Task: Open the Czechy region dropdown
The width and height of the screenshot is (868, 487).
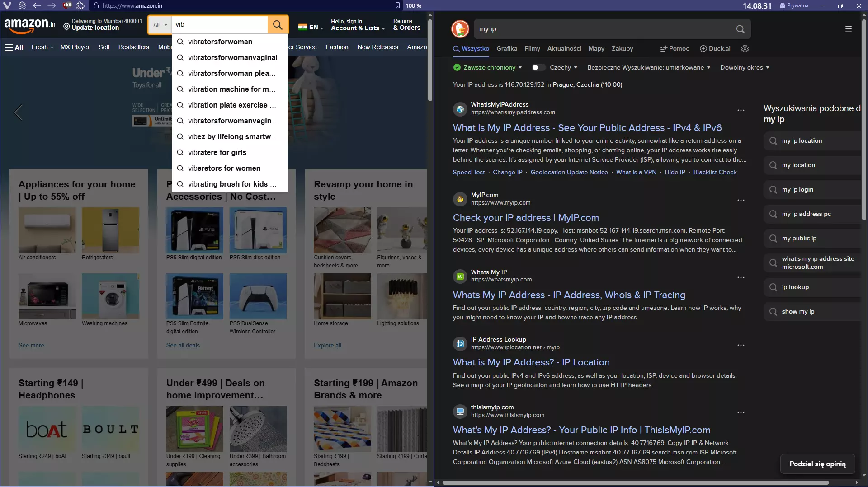Action: click(563, 67)
